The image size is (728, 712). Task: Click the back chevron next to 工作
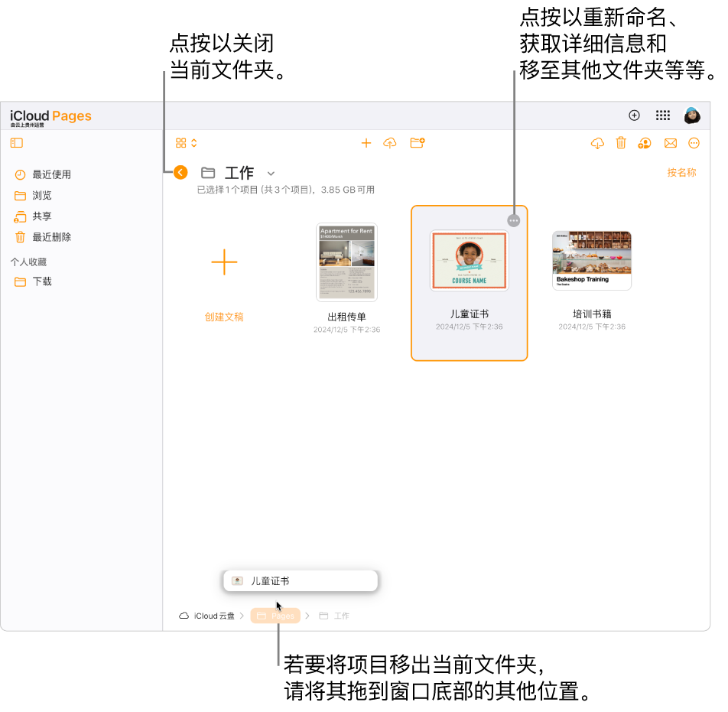[180, 173]
